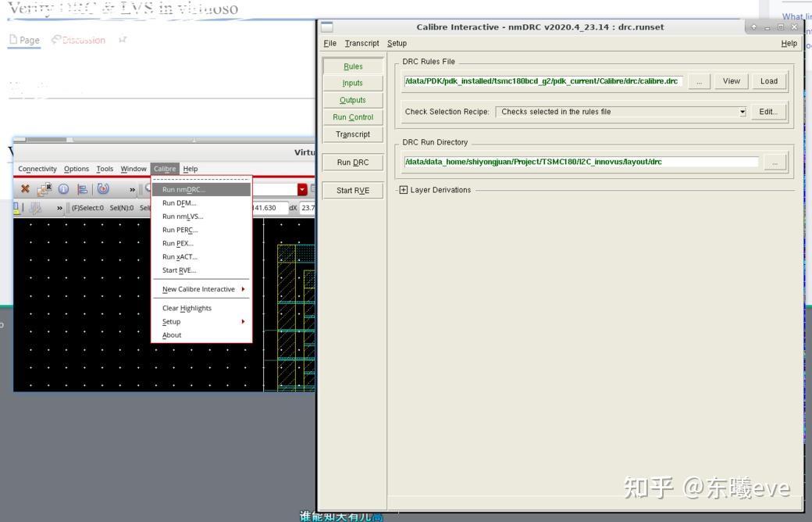
Task: Click the Run DRC button
Action: (x=352, y=162)
